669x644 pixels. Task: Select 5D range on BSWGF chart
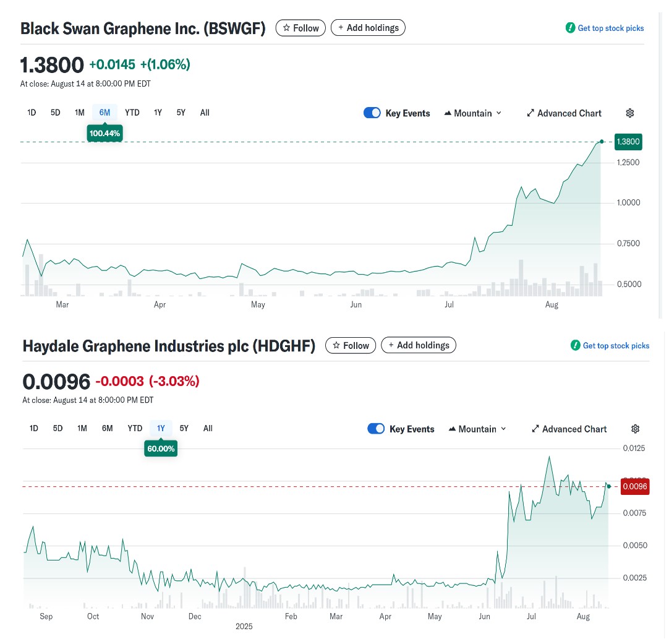pyautogui.click(x=56, y=113)
